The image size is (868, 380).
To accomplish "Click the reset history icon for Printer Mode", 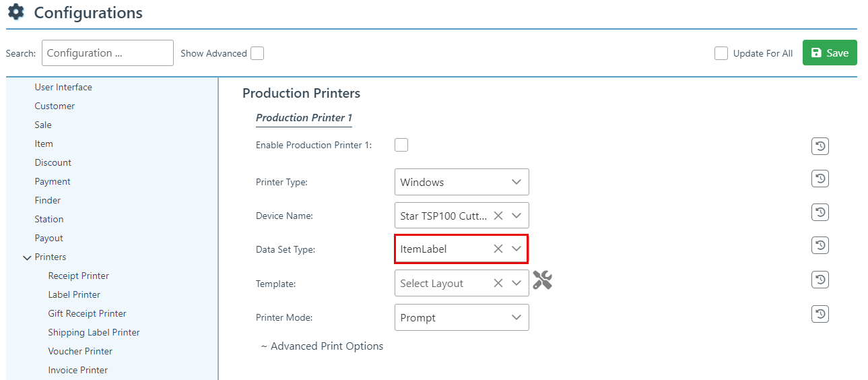I will 820,314.
